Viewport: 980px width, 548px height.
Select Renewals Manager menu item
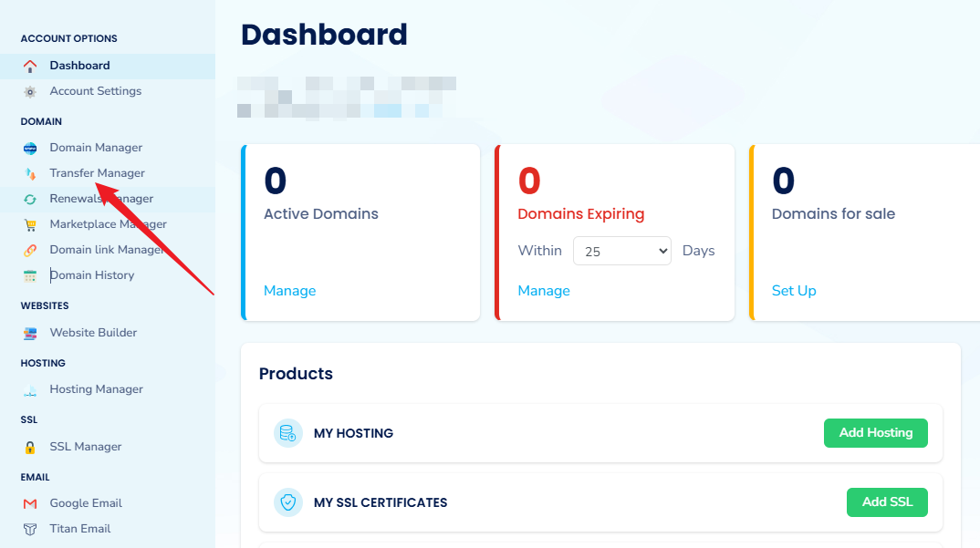pos(101,199)
